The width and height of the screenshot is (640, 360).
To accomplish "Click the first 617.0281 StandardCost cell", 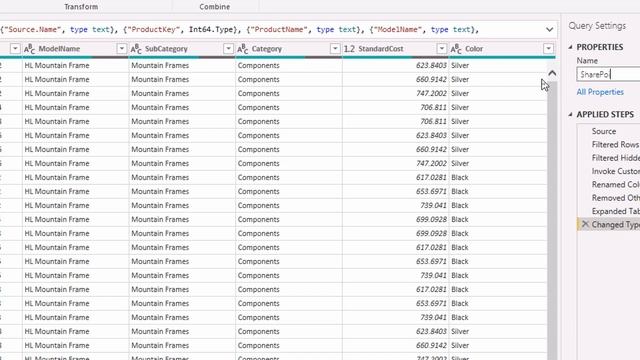I will click(395, 177).
